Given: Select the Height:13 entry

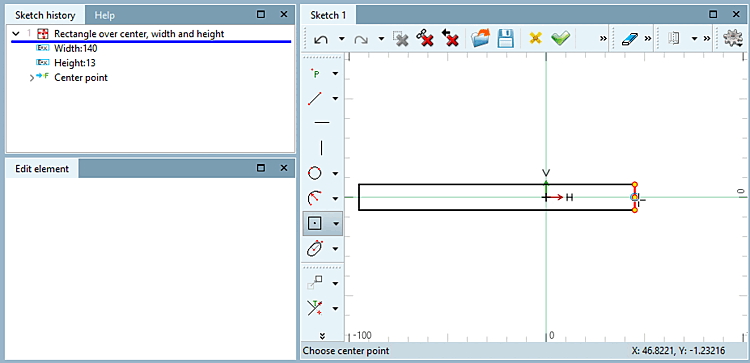Looking at the screenshot, I should coord(75,63).
